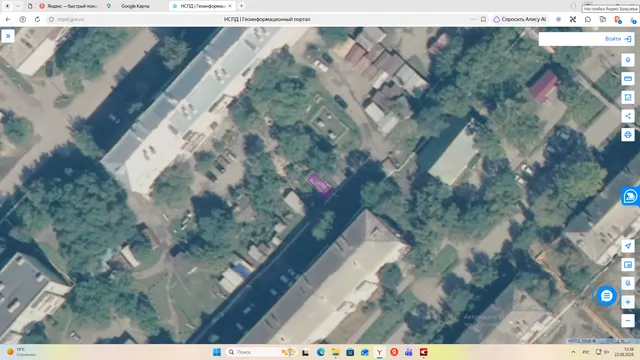Go back to previous page
640x360 pixels.
pos(8,19)
